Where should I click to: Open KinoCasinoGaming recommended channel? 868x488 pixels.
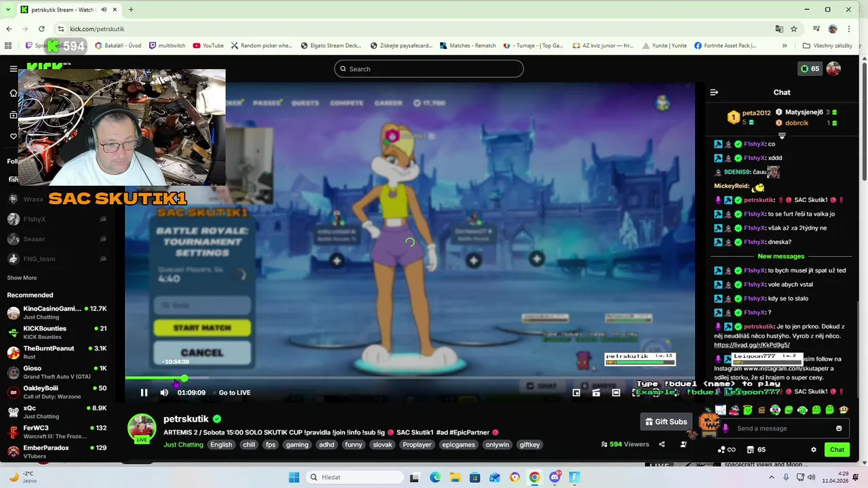57,312
